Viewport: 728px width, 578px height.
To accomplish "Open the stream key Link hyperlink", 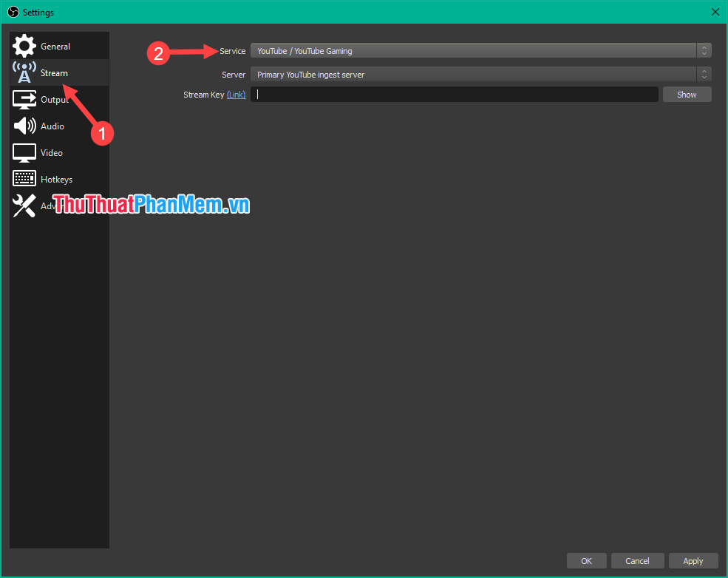I will pyautogui.click(x=236, y=94).
